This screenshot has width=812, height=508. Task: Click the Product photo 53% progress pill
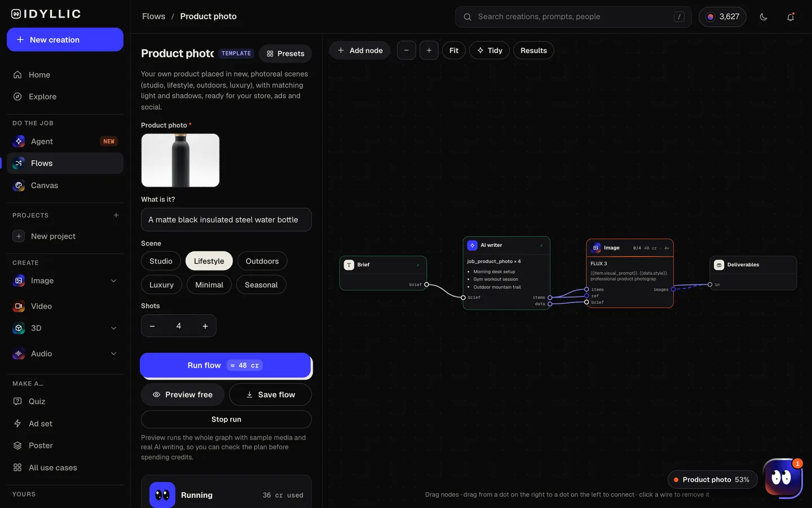(x=712, y=480)
